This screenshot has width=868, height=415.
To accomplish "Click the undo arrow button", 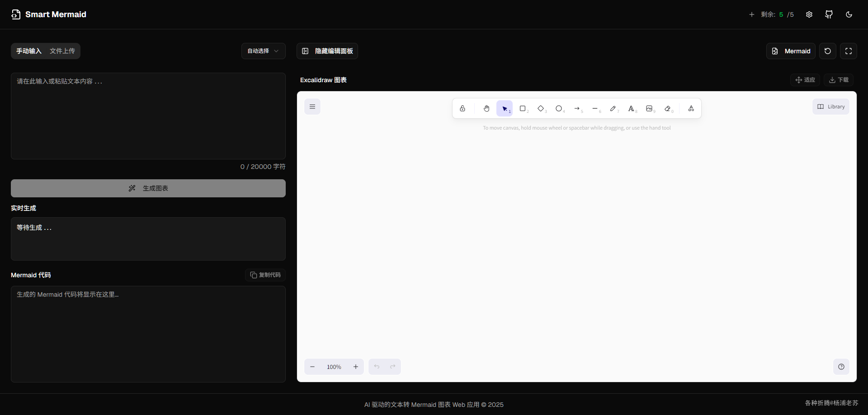I will pyautogui.click(x=377, y=367).
